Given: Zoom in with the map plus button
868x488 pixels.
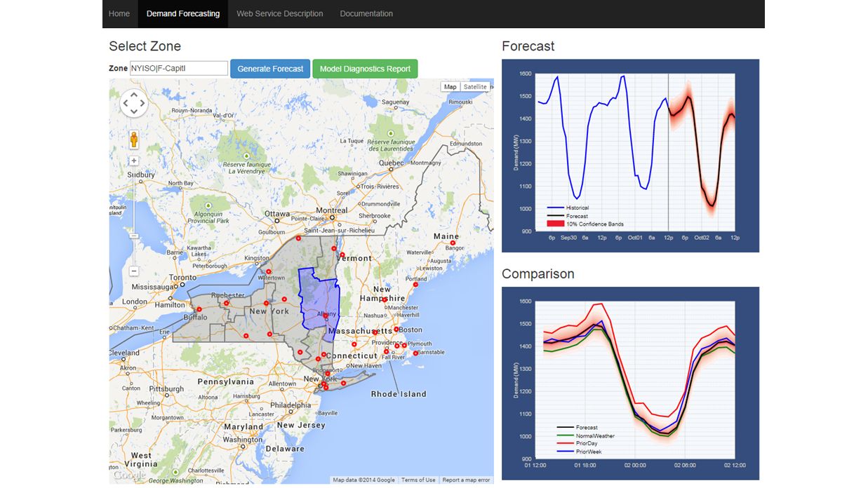Looking at the screenshot, I should 134,161.
